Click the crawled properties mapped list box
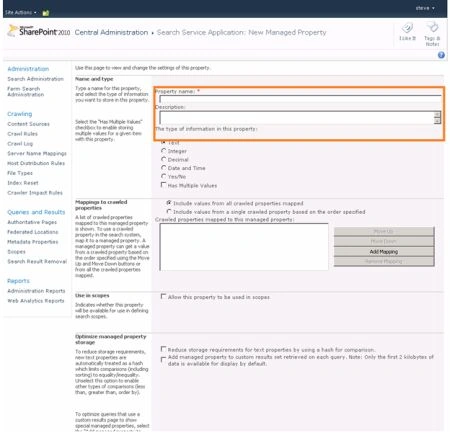The height and width of the screenshot is (433, 450). pyautogui.click(x=244, y=247)
